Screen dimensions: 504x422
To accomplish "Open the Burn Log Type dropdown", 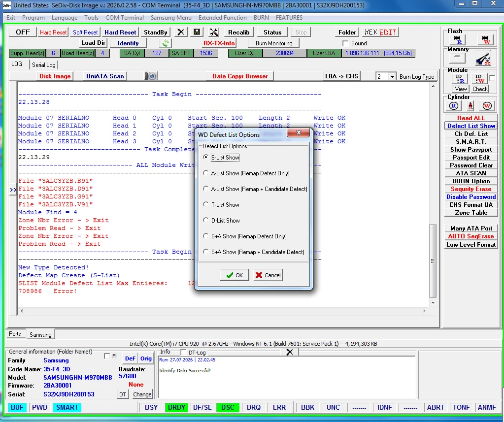I will click(392, 77).
